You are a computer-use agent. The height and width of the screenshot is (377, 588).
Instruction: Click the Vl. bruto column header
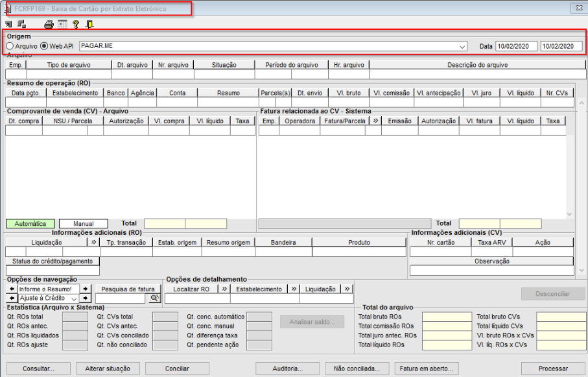[x=349, y=93]
